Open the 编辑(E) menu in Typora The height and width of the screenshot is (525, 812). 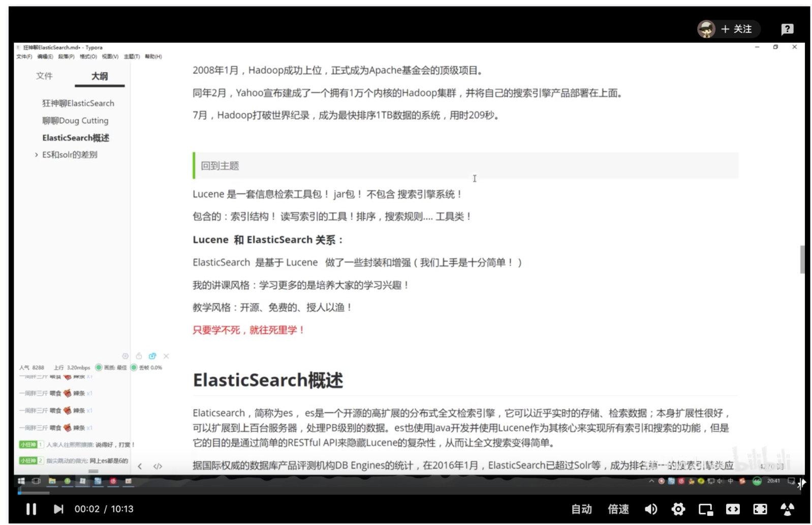coord(45,56)
